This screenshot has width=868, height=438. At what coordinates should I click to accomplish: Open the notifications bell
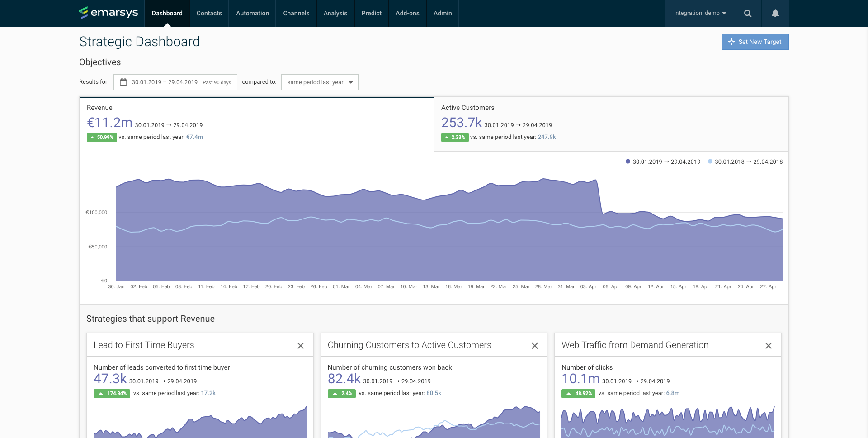tap(775, 14)
